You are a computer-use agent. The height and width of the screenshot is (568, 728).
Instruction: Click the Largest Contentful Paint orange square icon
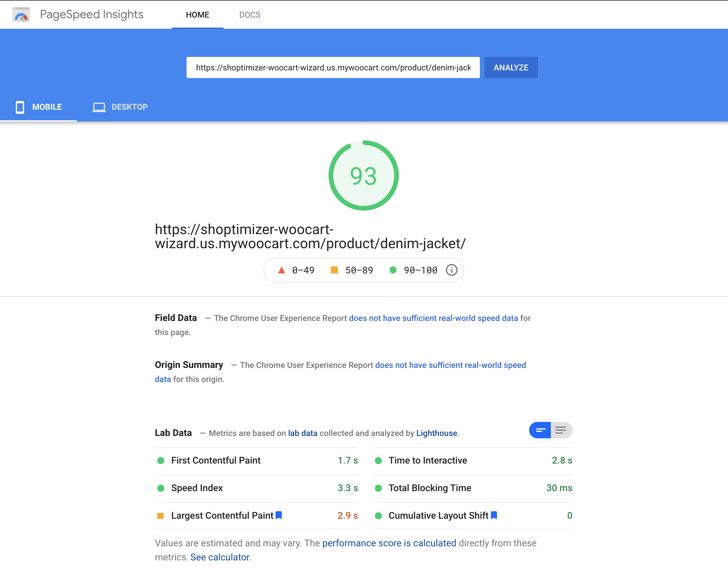(160, 516)
